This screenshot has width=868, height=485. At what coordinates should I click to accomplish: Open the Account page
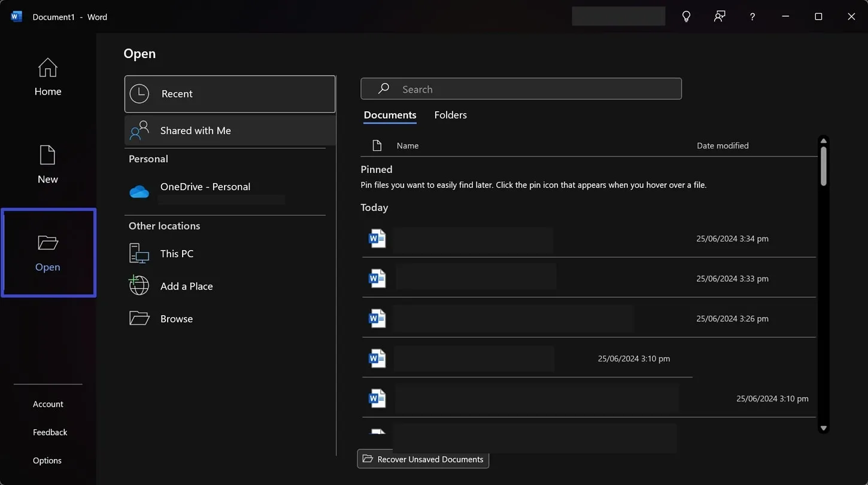click(48, 404)
